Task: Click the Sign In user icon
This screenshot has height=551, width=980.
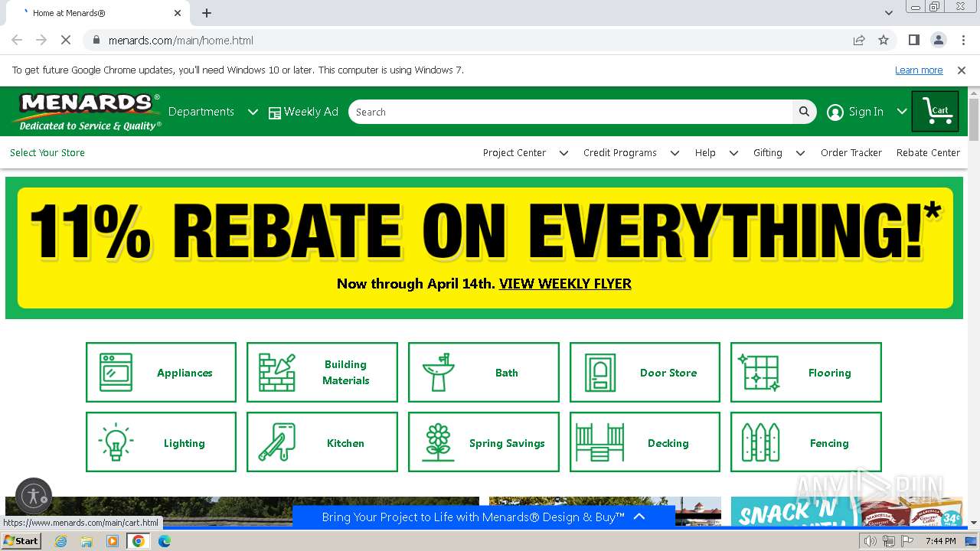Action: pos(835,112)
